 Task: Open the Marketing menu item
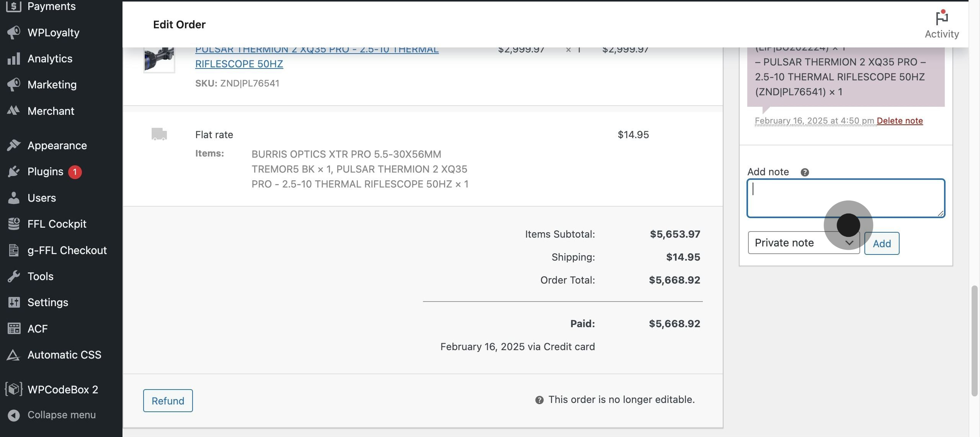tap(52, 85)
